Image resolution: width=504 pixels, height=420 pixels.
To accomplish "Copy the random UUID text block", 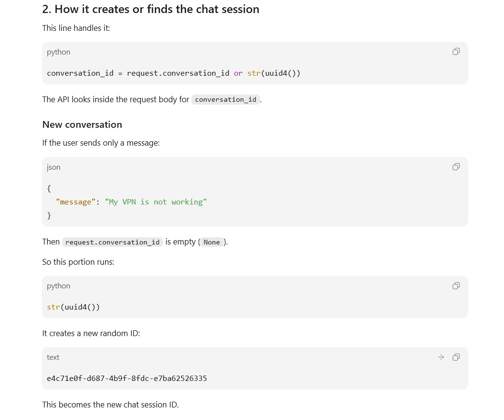I will 456,357.
